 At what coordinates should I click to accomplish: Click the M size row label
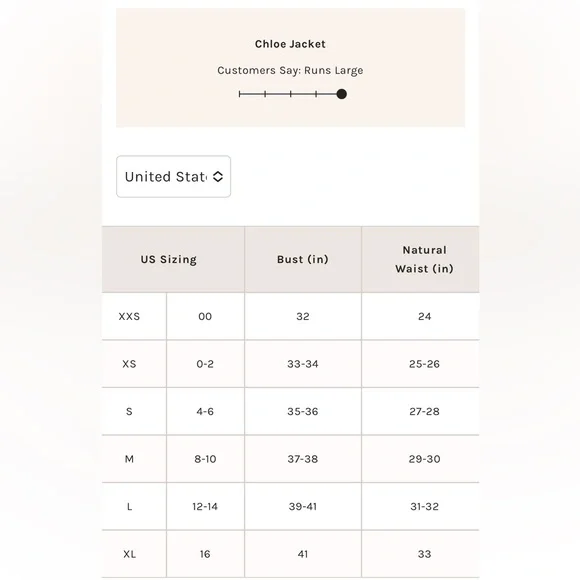click(129, 459)
